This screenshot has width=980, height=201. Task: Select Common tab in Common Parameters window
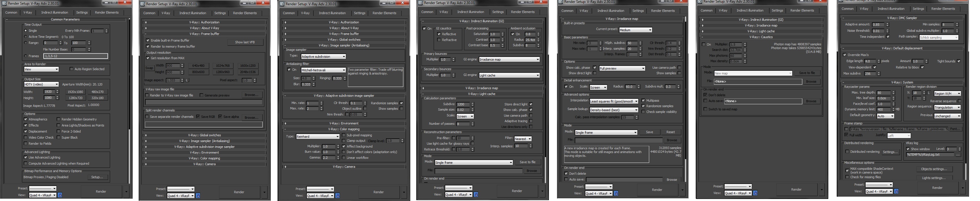11,12
